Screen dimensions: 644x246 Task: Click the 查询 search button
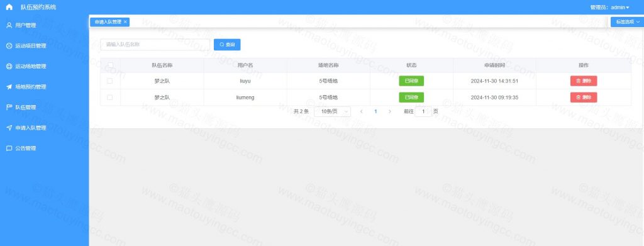(x=227, y=44)
